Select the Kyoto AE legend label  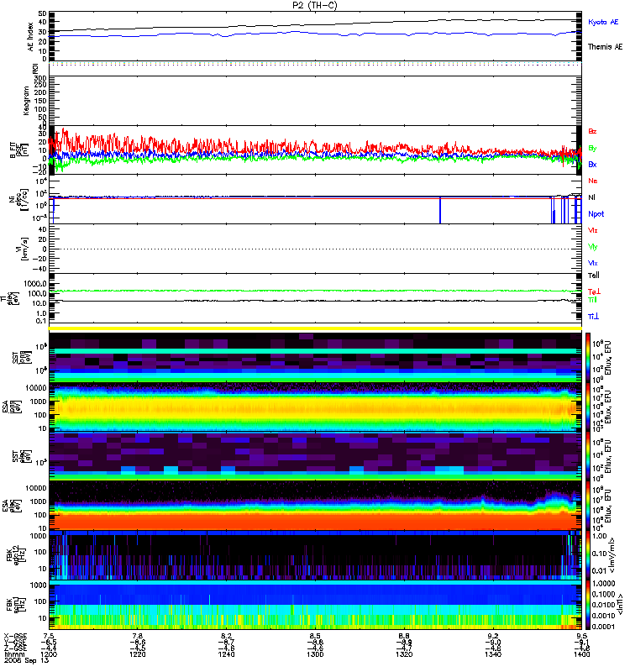(603, 22)
